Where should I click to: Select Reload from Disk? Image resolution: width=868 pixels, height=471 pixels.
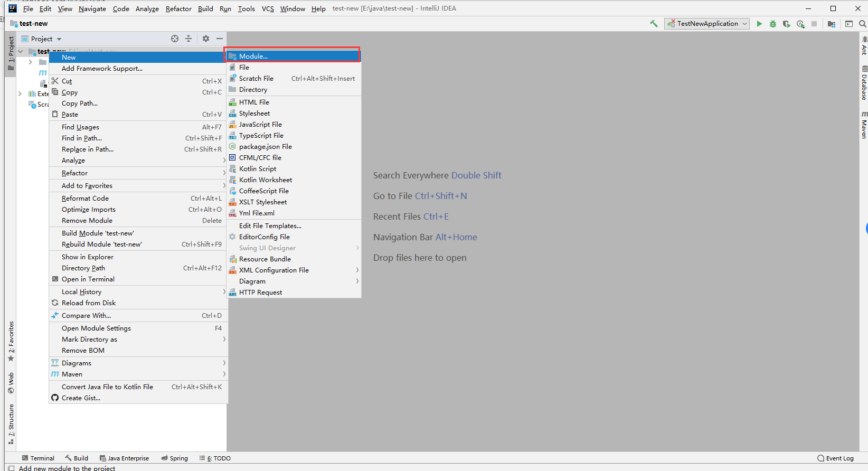point(138,303)
